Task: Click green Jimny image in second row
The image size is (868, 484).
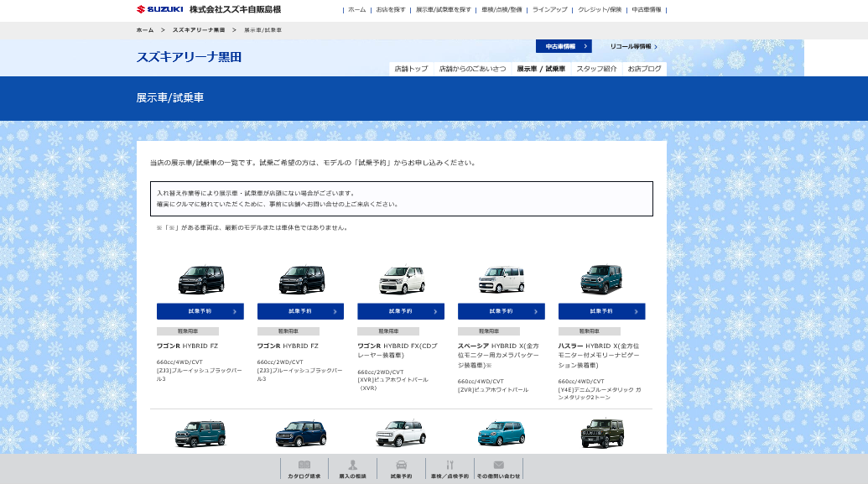Action: [602, 433]
